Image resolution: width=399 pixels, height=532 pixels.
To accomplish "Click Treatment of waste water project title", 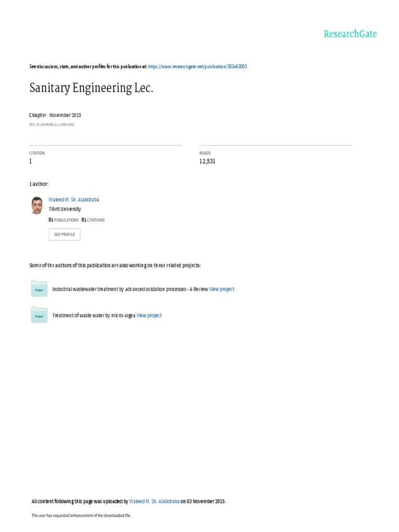I will [94, 315].
